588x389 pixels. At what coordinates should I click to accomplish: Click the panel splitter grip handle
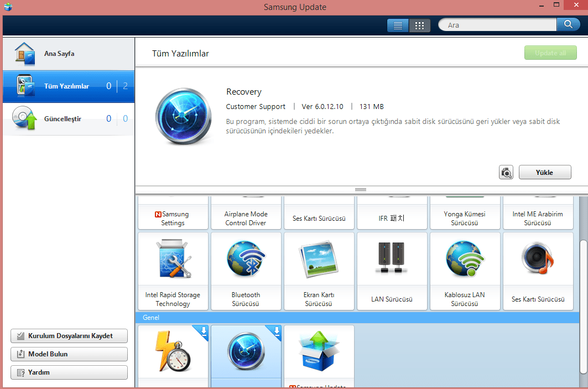click(x=360, y=189)
